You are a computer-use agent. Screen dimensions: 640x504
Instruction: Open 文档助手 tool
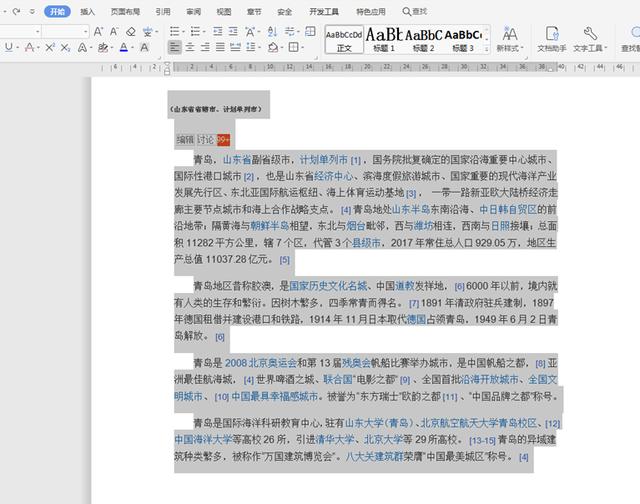pyautogui.click(x=552, y=40)
